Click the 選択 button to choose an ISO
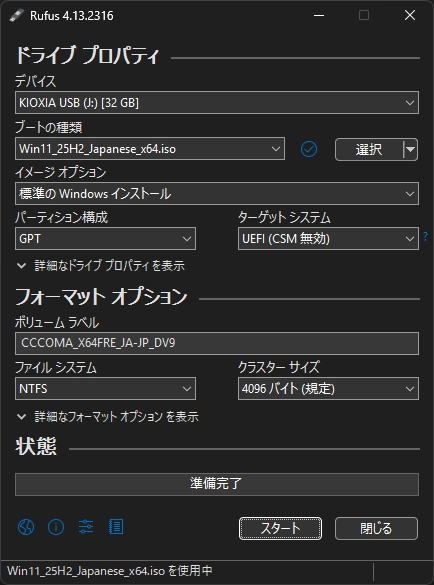Image resolution: width=434 pixels, height=585 pixels. 369,149
